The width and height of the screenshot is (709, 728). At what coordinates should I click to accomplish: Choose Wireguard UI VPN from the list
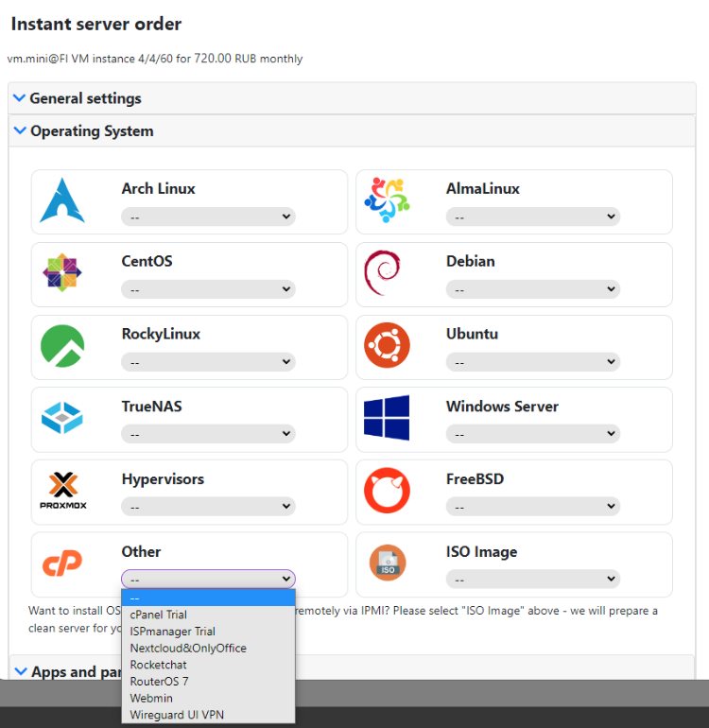(208, 715)
